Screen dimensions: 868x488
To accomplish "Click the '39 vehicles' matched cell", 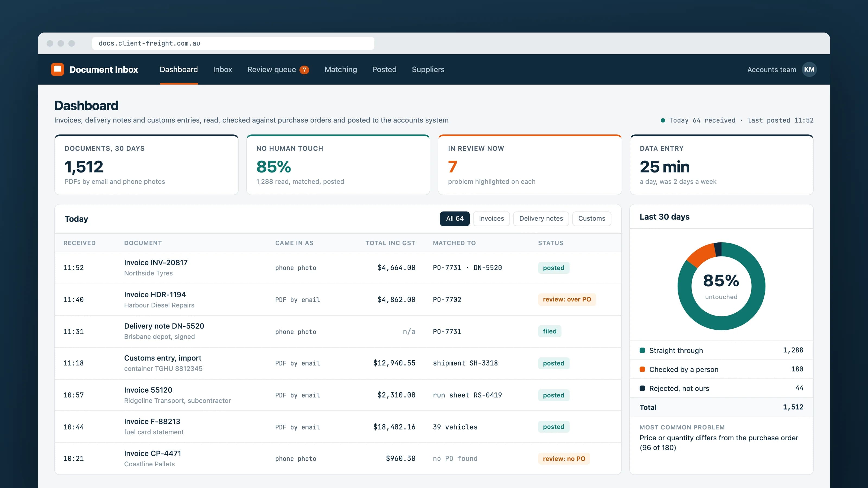I will click(x=455, y=427).
